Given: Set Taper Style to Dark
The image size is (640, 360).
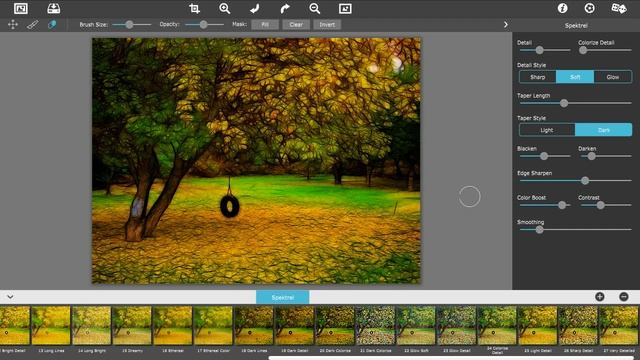Looking at the screenshot, I should pyautogui.click(x=604, y=130).
